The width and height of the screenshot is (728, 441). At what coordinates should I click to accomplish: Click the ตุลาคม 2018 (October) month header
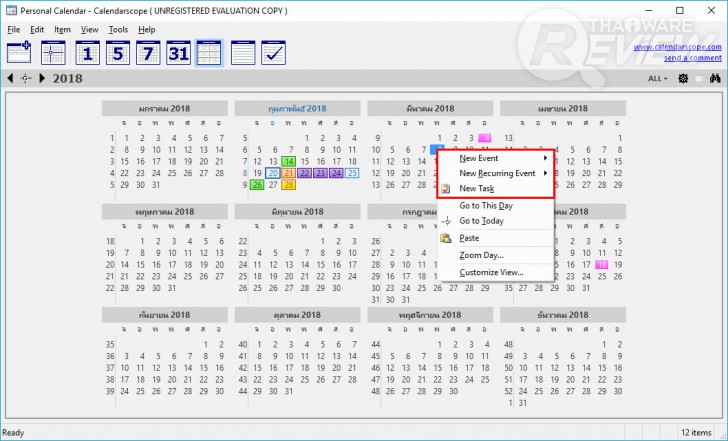click(x=297, y=315)
